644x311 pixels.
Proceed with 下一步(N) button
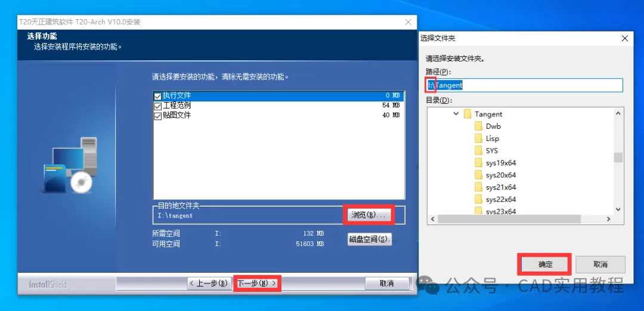coord(257,284)
